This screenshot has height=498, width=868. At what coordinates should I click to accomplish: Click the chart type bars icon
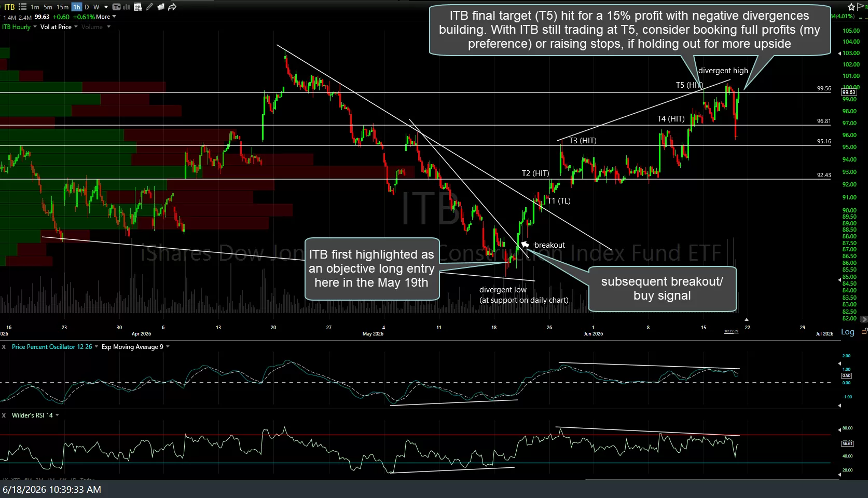[127, 7]
